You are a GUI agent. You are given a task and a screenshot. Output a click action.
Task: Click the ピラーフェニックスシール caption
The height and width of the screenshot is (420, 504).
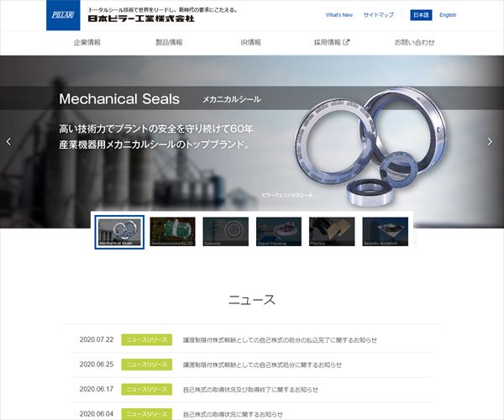coord(287,195)
